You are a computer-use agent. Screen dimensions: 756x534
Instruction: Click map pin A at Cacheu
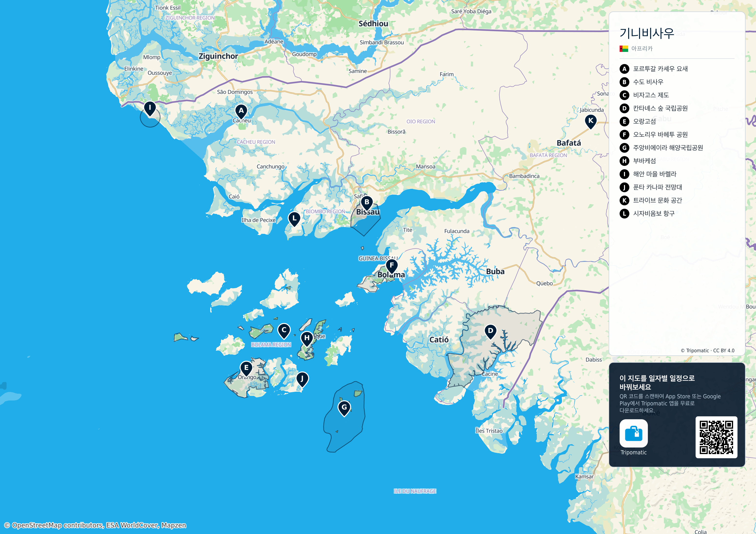coord(241,112)
